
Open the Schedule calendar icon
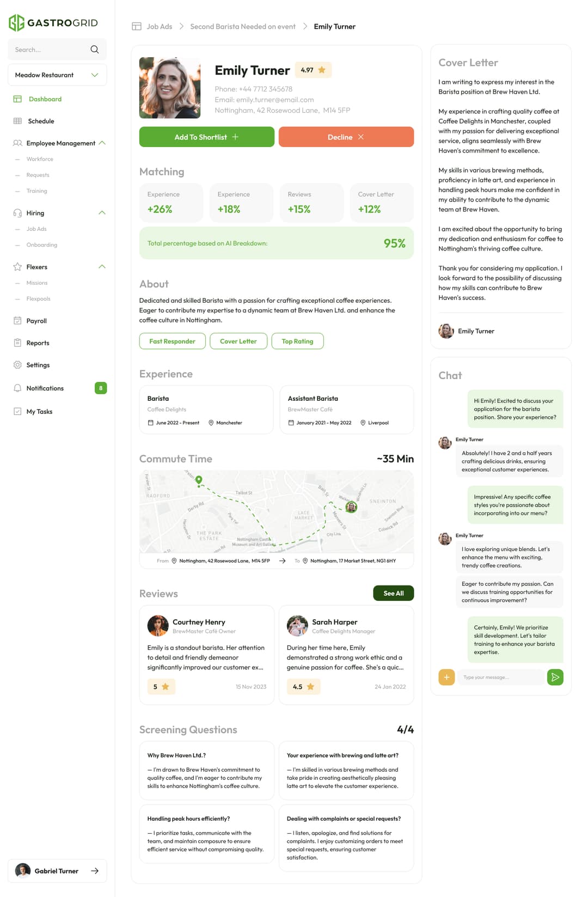point(17,121)
